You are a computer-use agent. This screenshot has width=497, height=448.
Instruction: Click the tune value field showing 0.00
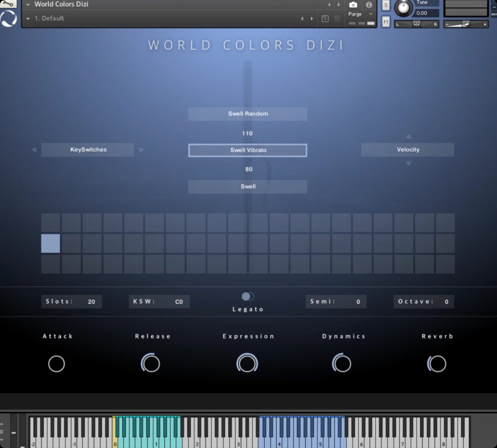[x=427, y=13]
